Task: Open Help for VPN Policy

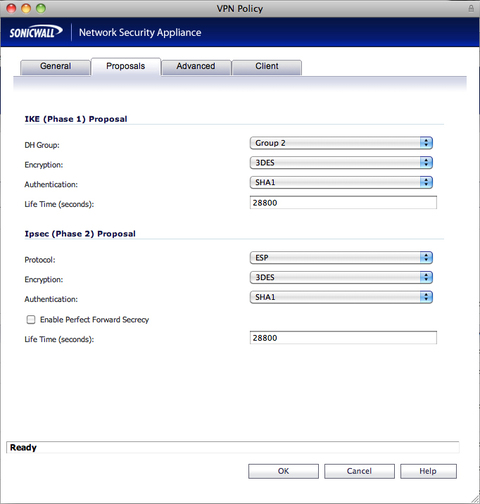Action: point(428,471)
